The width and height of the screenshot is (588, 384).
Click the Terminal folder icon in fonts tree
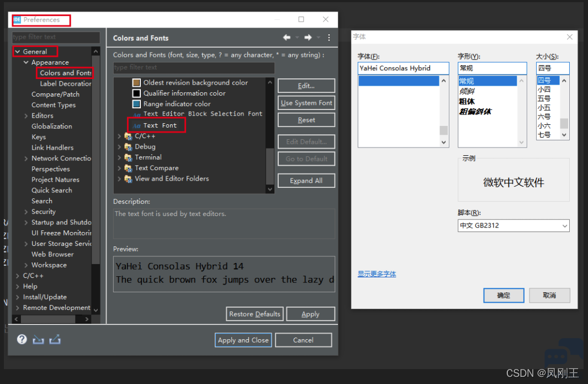point(128,157)
